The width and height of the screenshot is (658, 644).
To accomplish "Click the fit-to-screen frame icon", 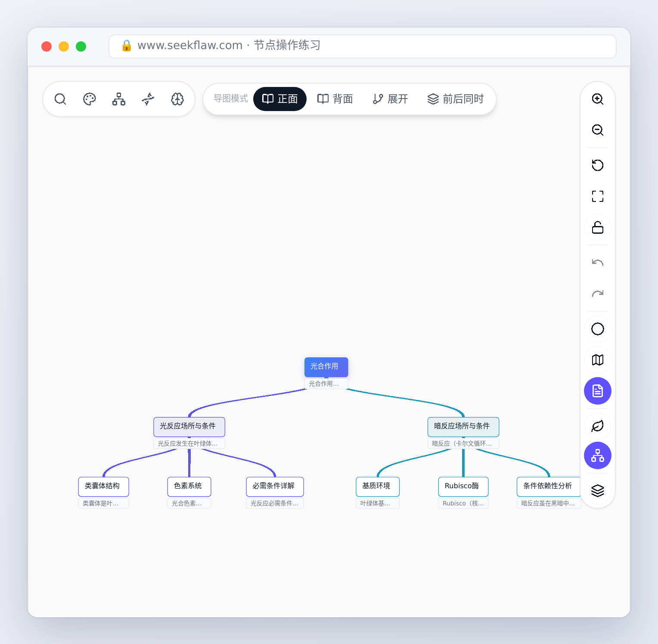I will click(598, 196).
